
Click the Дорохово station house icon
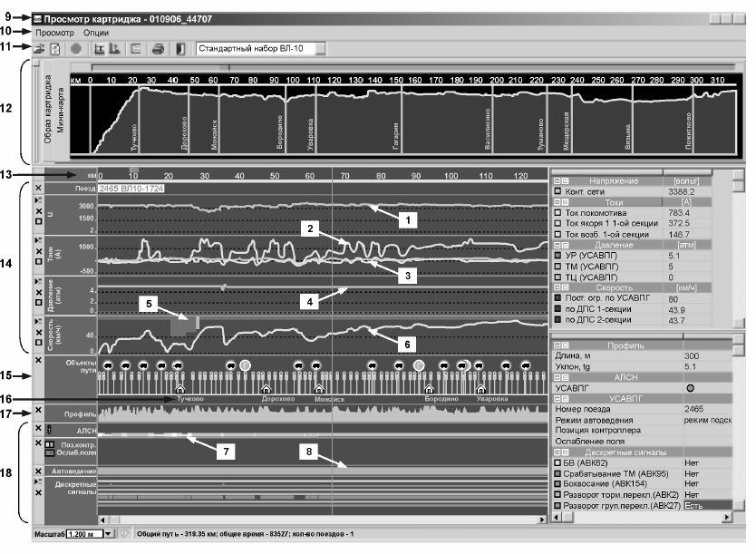pyautogui.click(x=266, y=388)
